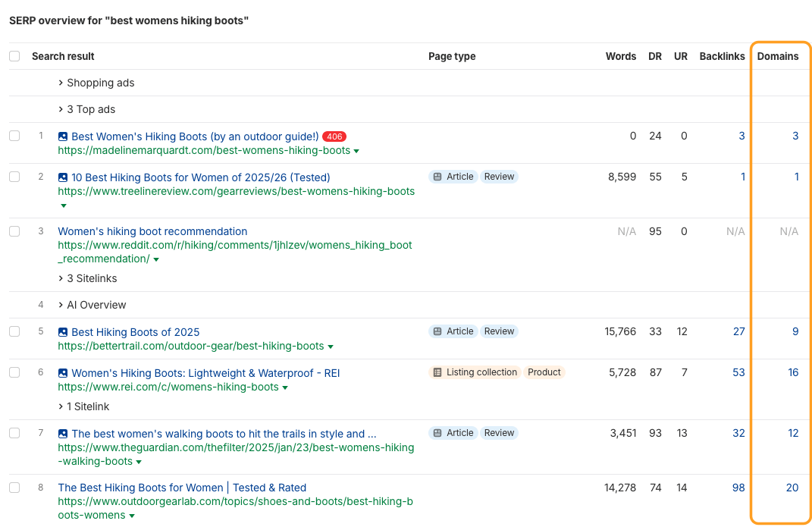This screenshot has height=527, width=812.
Task: Open the dropdown arrow under the Reddit URL
Action: click(157, 259)
